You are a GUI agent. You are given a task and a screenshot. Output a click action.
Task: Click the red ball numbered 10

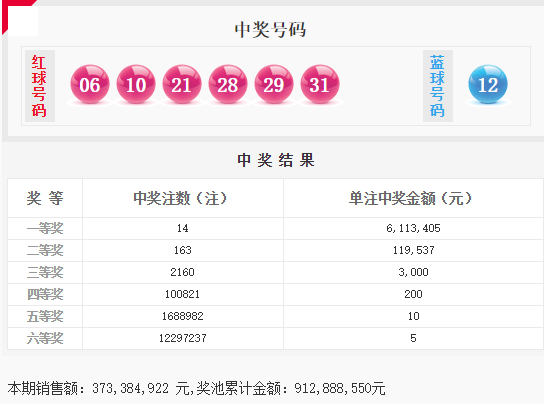tap(136, 84)
